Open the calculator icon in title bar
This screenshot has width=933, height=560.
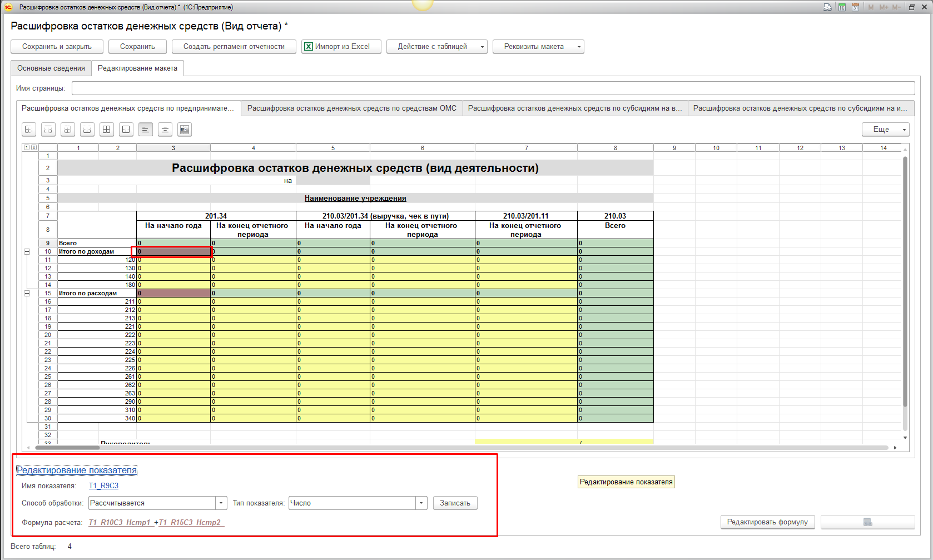pos(842,7)
